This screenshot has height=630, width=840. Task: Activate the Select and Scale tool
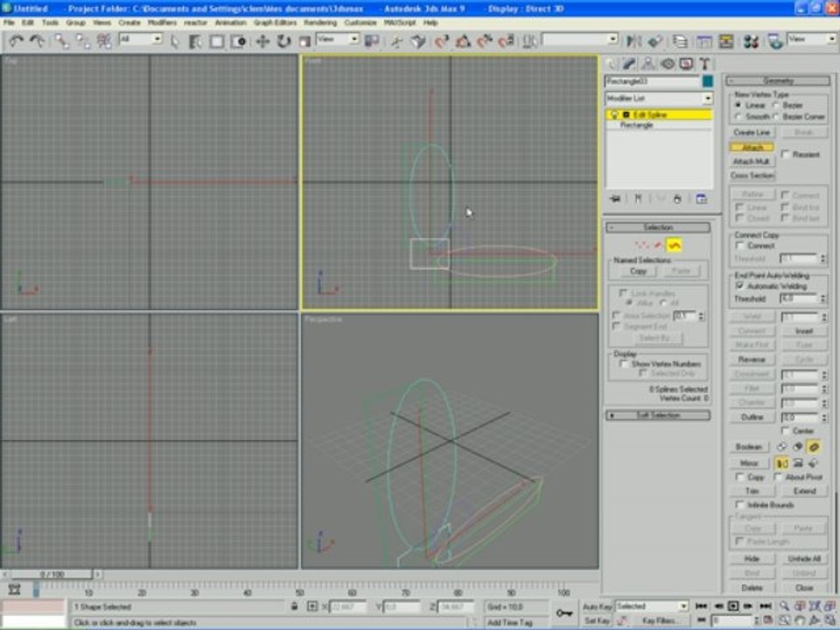[304, 41]
